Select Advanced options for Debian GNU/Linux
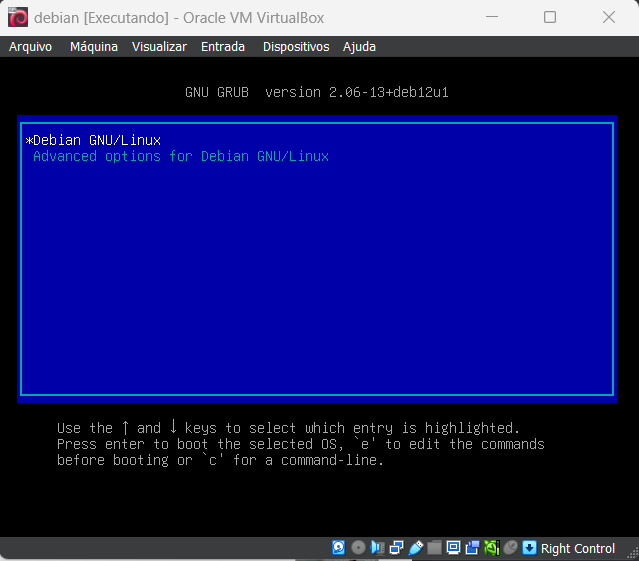 317,156
